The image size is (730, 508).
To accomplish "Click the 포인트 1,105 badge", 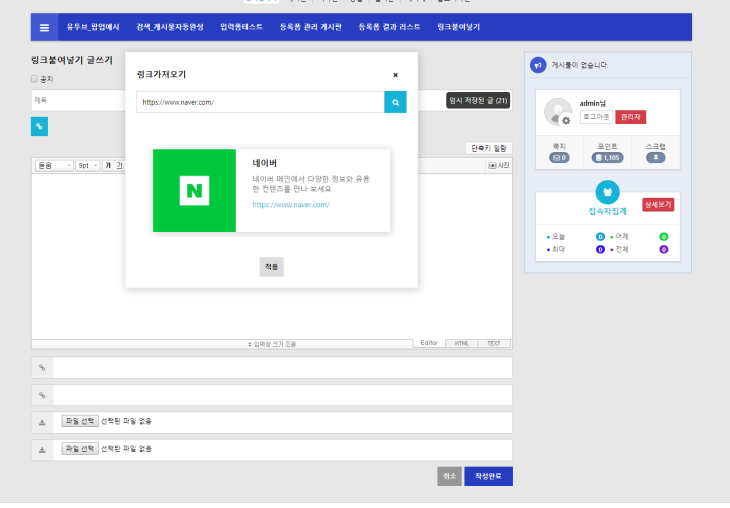I will pyautogui.click(x=607, y=157).
